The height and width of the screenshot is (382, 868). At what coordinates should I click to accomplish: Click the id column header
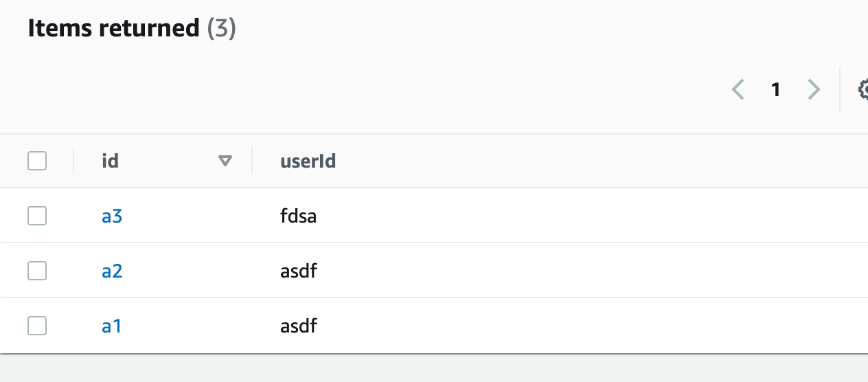click(x=110, y=161)
